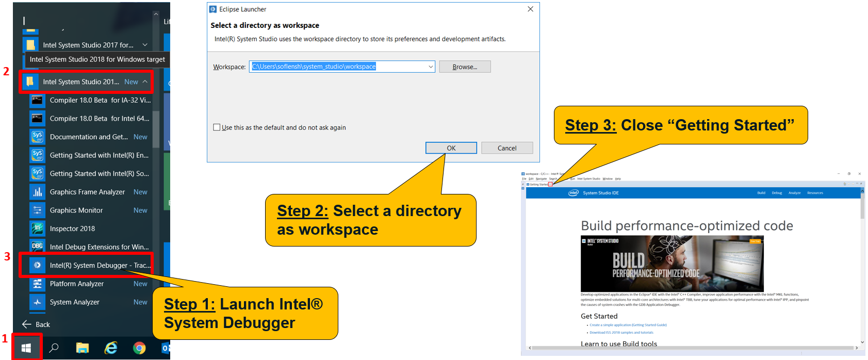Select 'Platform Analyzer' text entry
868x360 pixels.
[x=77, y=284]
